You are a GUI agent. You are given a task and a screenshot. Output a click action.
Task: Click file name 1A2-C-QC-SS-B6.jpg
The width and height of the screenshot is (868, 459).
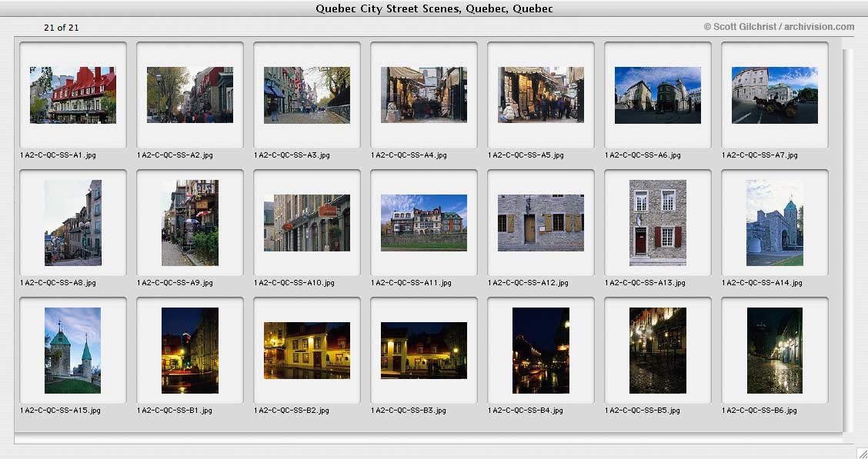[x=759, y=411]
